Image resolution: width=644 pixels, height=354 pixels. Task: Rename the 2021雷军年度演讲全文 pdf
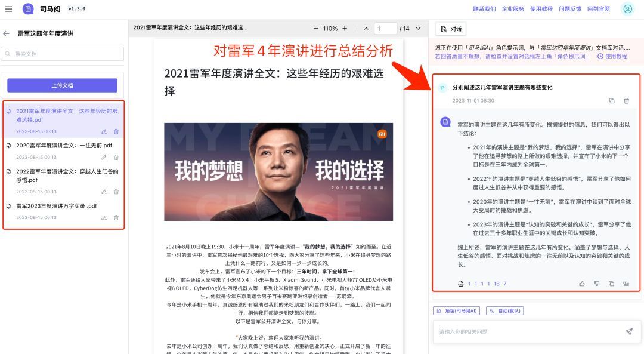(x=104, y=131)
